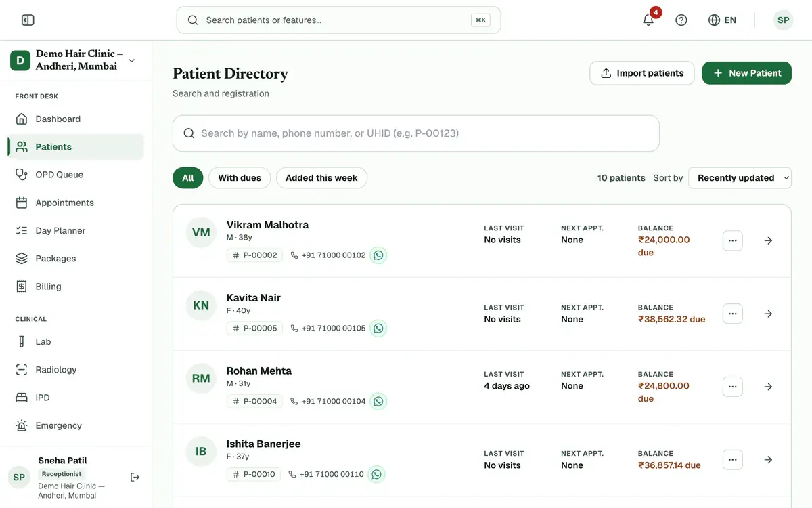This screenshot has width=812, height=508.
Task: Click the IB avatar of Ishita Banerjee
Action: point(201,452)
